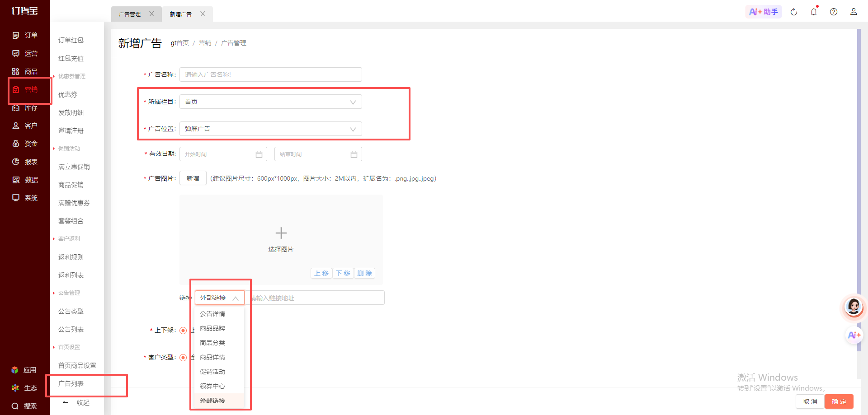Choose 公告详情 from the link dropdown
The height and width of the screenshot is (415, 868).
tap(219, 314)
